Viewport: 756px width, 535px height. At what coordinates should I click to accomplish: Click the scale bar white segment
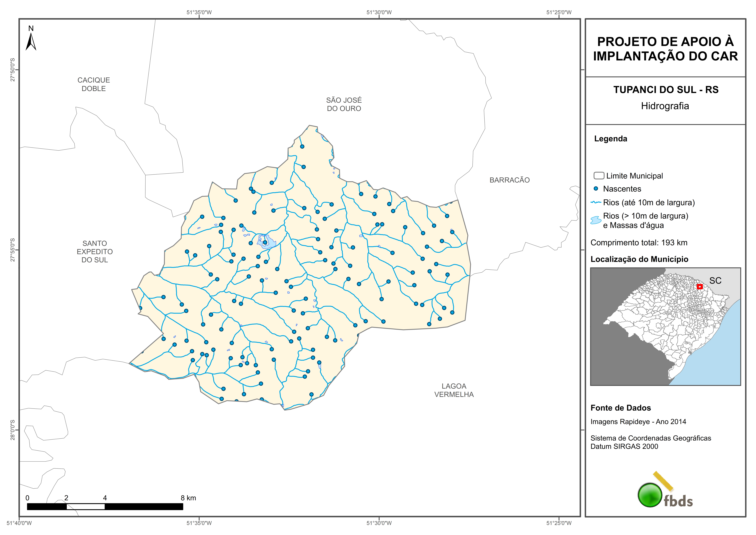[86, 507]
